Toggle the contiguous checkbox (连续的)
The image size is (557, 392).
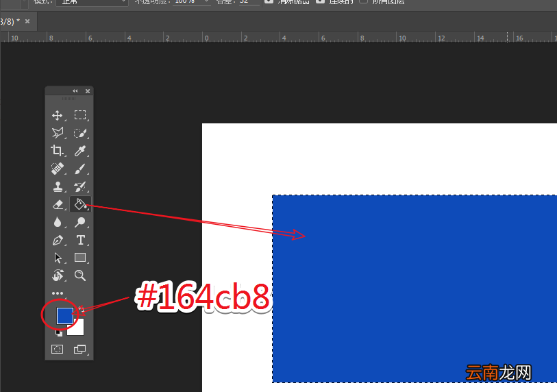[321, 1]
